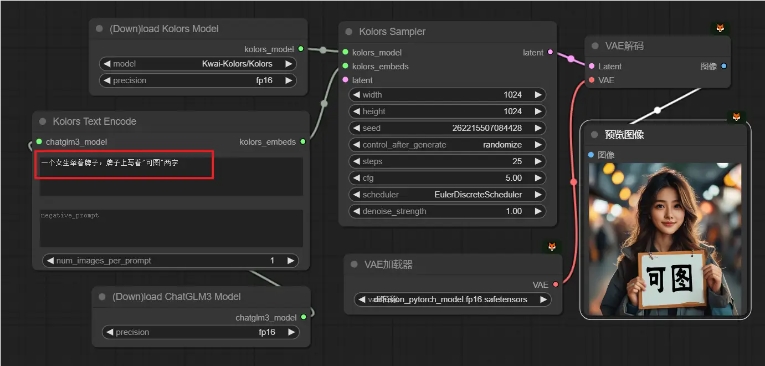
Task: Click the pink latent output socket on Kolors Sampler
Action: click(550, 52)
